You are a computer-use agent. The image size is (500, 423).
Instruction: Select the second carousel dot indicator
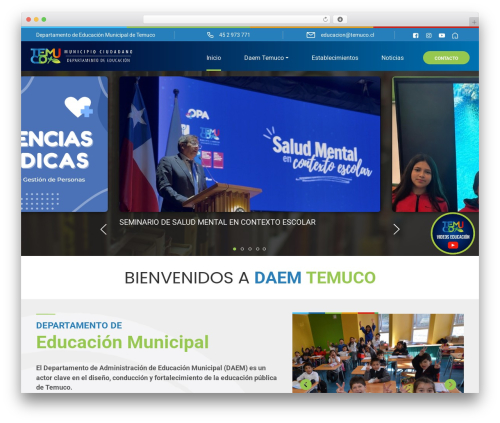(x=242, y=249)
